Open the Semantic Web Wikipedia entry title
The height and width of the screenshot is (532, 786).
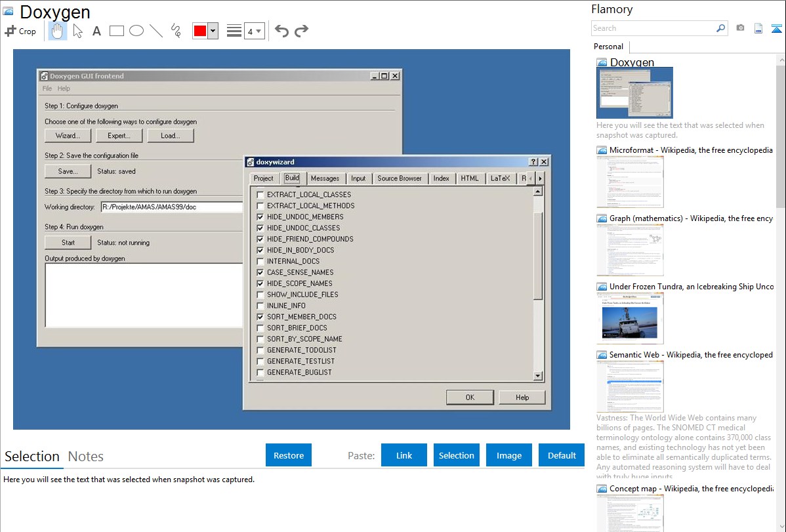tap(691, 354)
